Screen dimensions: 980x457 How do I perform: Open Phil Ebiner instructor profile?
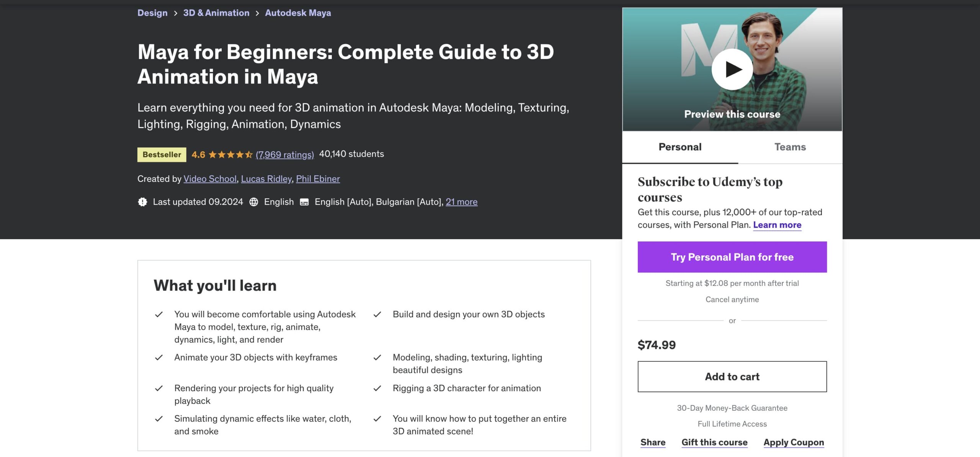(318, 179)
